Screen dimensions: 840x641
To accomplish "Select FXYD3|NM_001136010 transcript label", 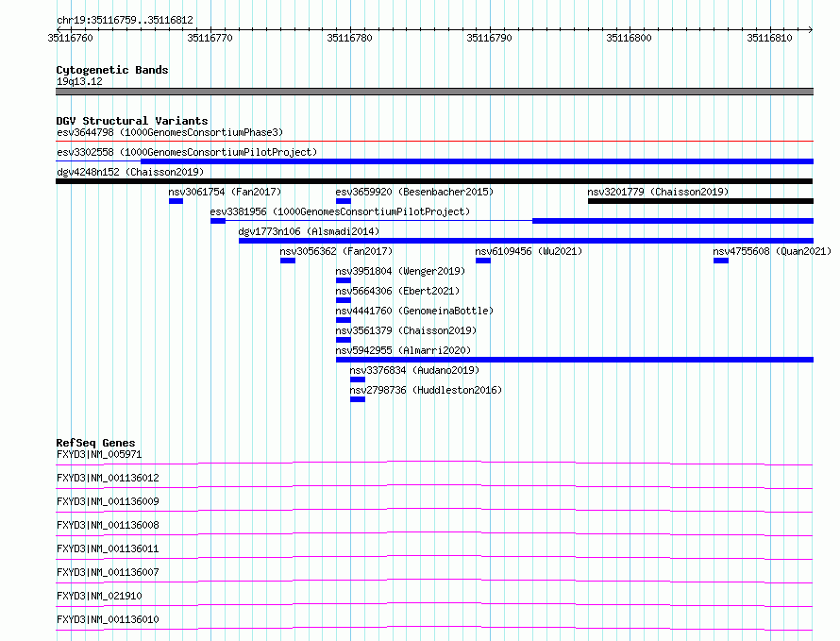I will 108,619.
